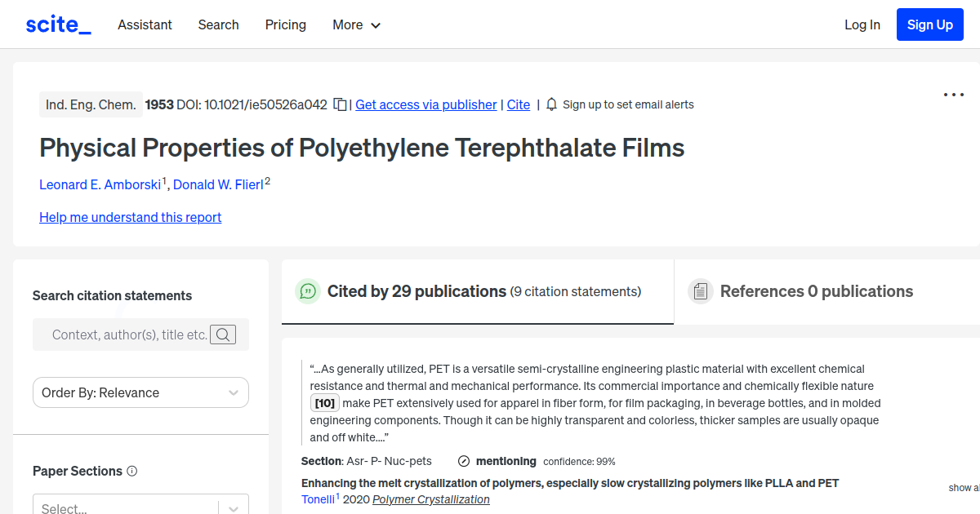The image size is (980, 514).
Task: Click the references document icon
Action: [700, 290]
